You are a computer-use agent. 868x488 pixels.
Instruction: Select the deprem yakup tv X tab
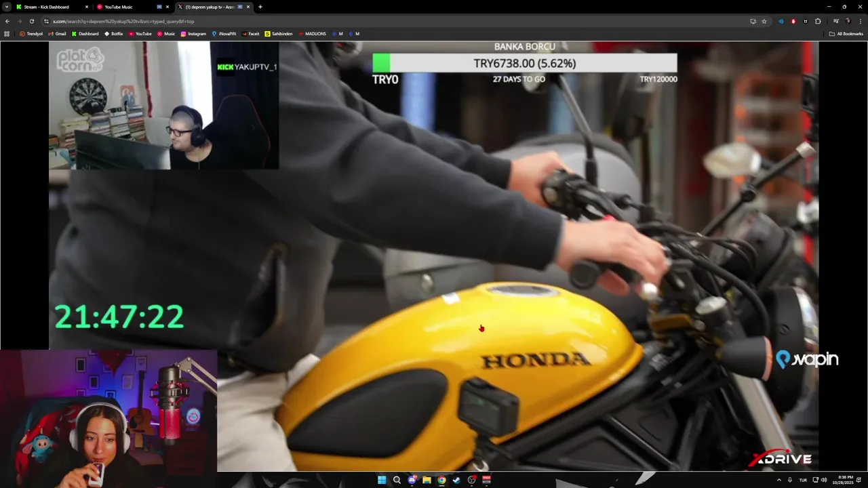214,7
